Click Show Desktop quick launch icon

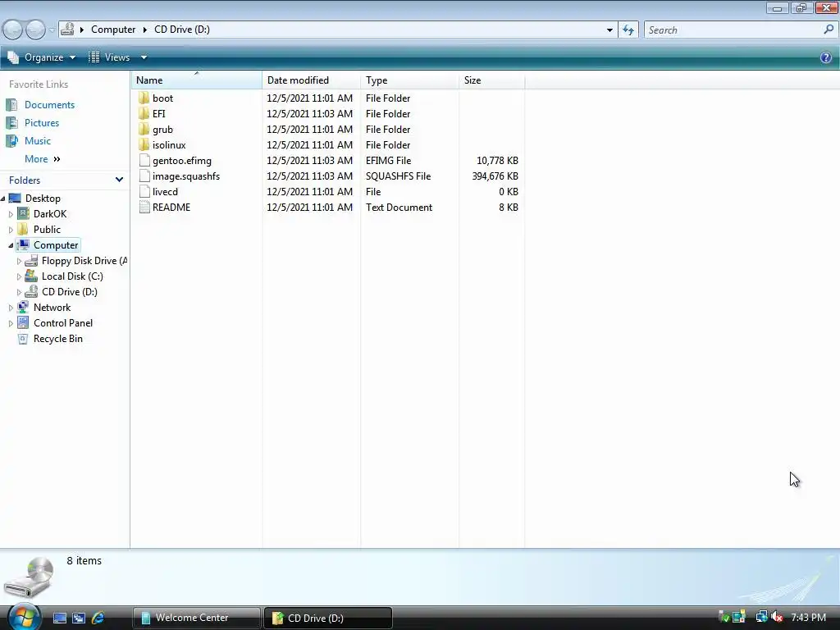[59, 618]
